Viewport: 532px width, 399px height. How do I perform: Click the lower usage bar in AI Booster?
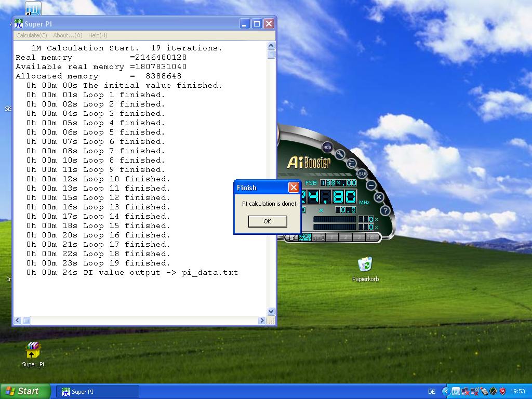pos(335,227)
